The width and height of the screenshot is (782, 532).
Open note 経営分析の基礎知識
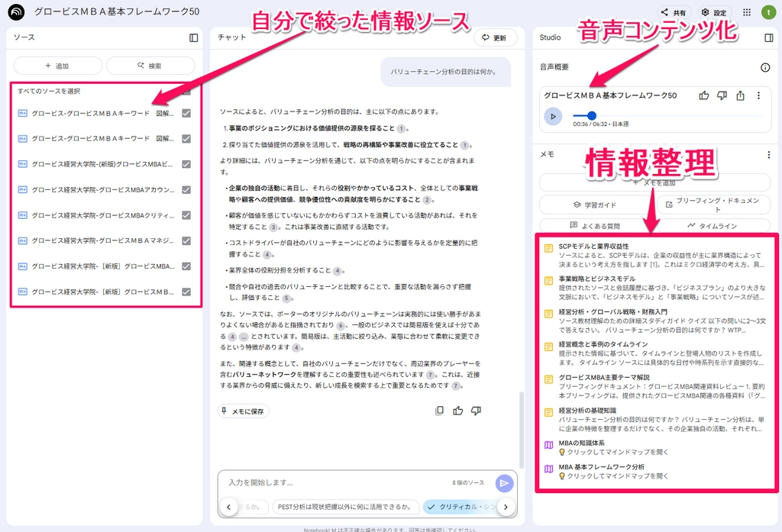point(656,419)
